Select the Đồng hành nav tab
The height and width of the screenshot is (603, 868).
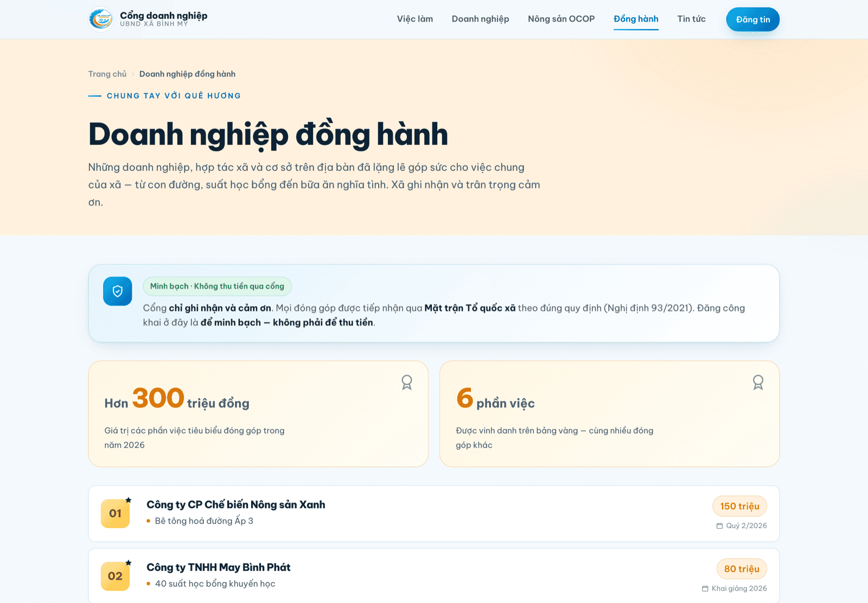pyautogui.click(x=636, y=19)
